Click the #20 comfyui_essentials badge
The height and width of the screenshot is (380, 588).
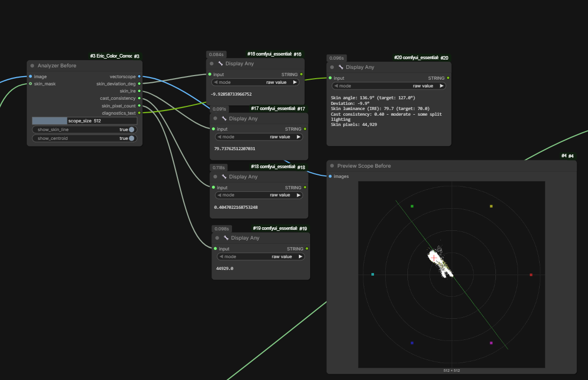click(421, 58)
